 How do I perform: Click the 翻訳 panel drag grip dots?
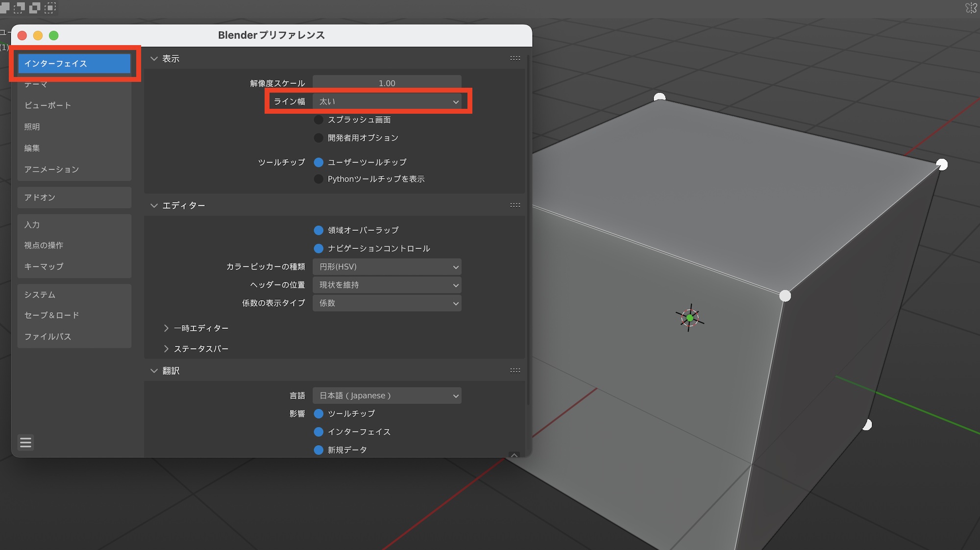pos(515,371)
